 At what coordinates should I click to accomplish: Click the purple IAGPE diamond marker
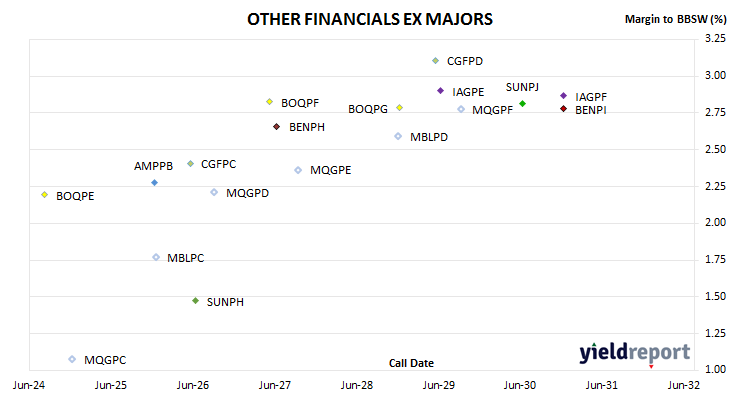440,91
